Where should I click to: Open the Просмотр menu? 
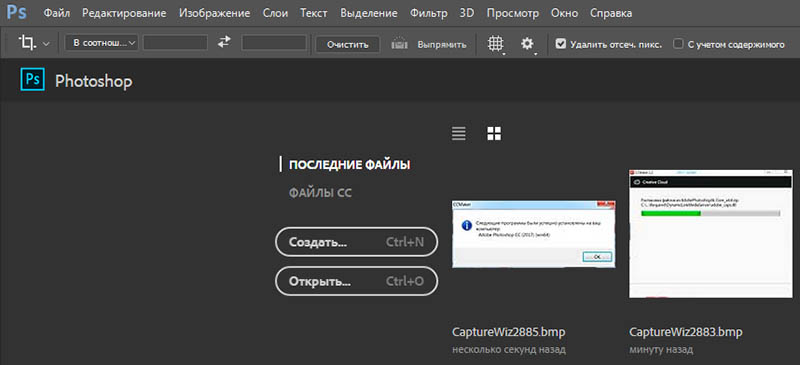click(513, 13)
